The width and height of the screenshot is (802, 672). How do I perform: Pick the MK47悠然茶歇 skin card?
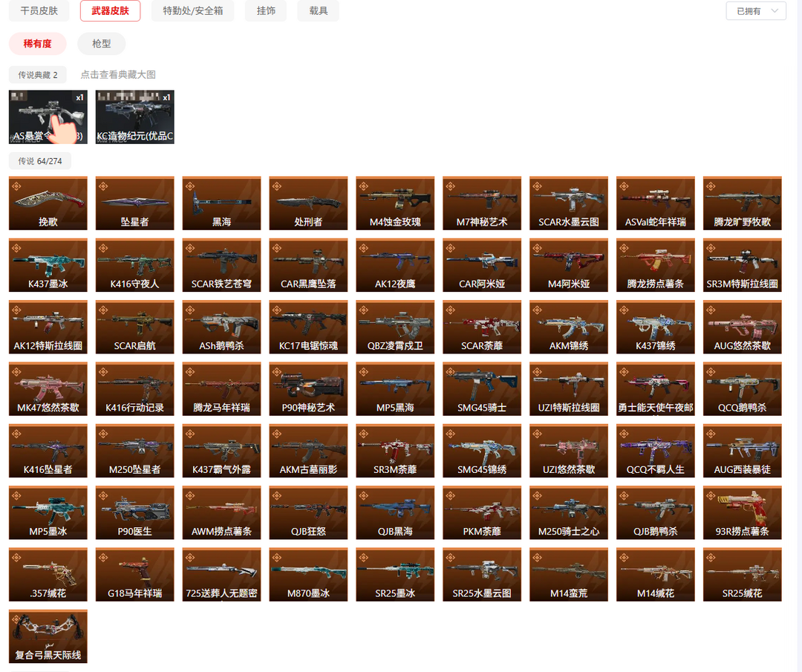pos(48,388)
